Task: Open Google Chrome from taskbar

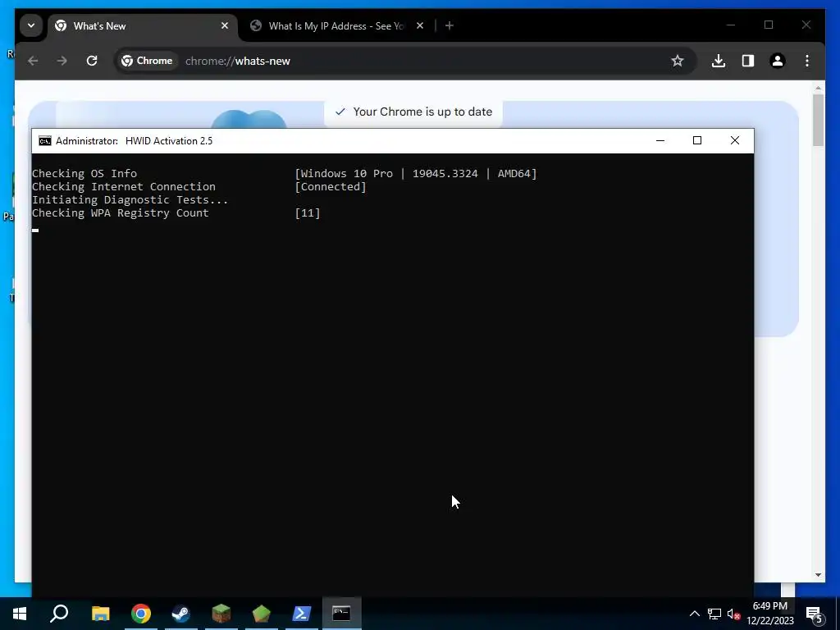Action: coord(141,614)
